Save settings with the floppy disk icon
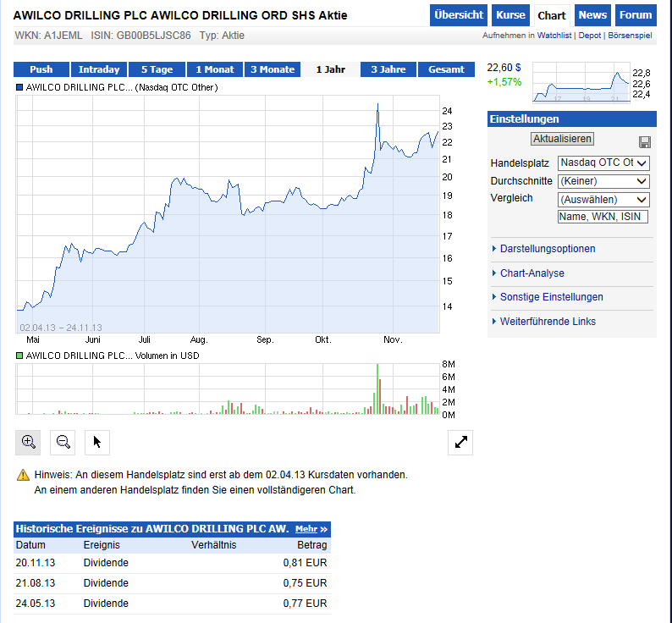This screenshot has width=672, height=623. pyautogui.click(x=645, y=142)
